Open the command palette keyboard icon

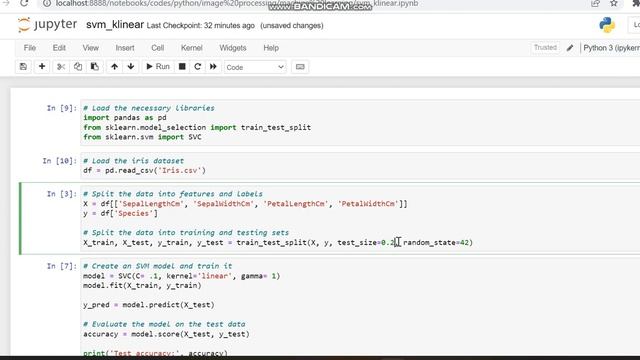click(300, 67)
